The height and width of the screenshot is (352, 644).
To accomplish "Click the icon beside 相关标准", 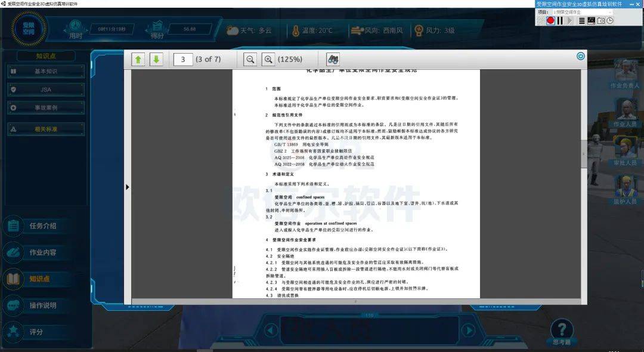I will click(13, 129).
